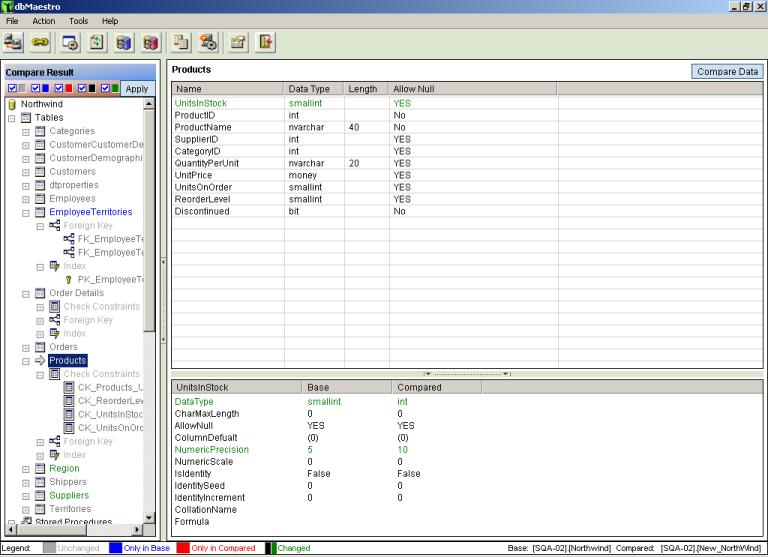Select the ProductName column row
Viewport: 768px width, 557px height.
click(x=467, y=127)
